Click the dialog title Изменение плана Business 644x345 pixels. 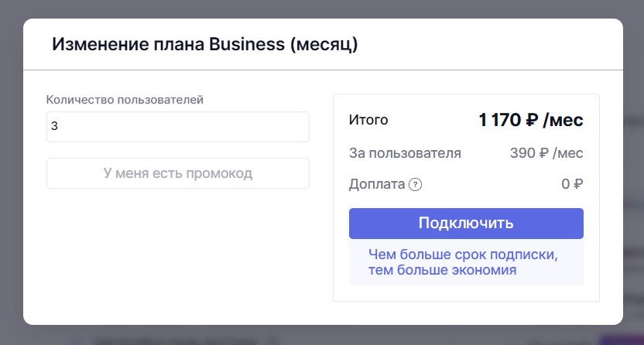point(204,44)
